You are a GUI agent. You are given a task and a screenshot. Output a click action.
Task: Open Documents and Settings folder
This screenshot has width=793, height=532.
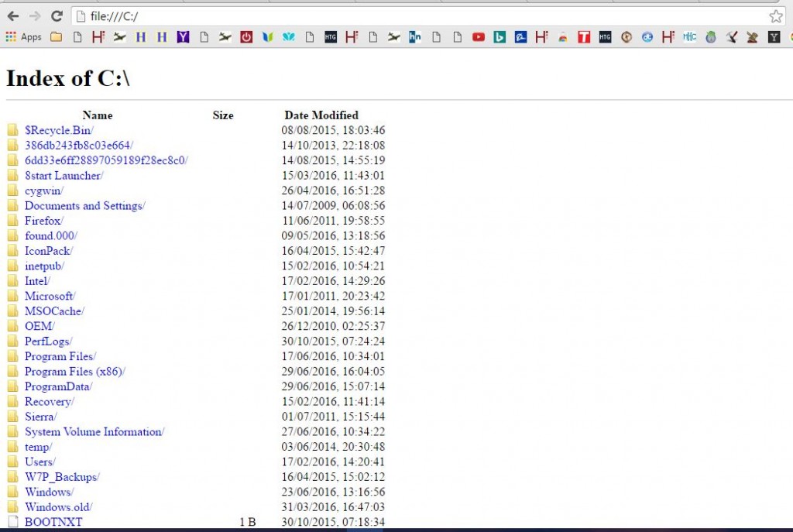85,206
